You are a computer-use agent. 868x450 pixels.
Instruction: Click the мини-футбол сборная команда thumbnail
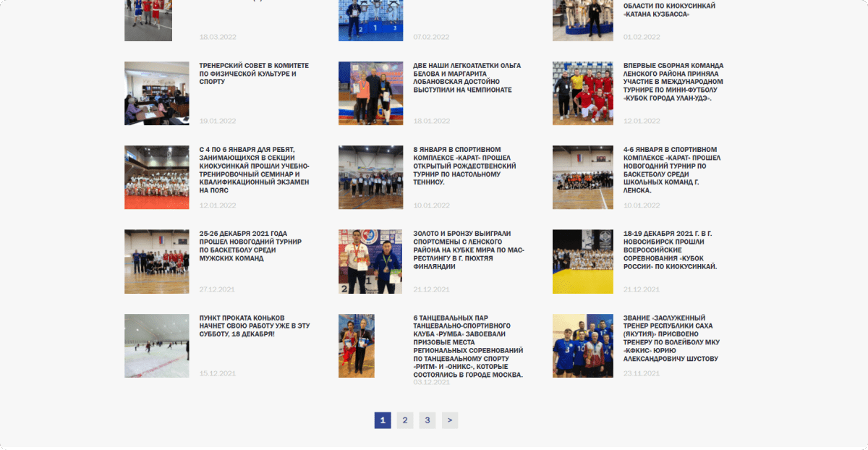pyautogui.click(x=582, y=93)
